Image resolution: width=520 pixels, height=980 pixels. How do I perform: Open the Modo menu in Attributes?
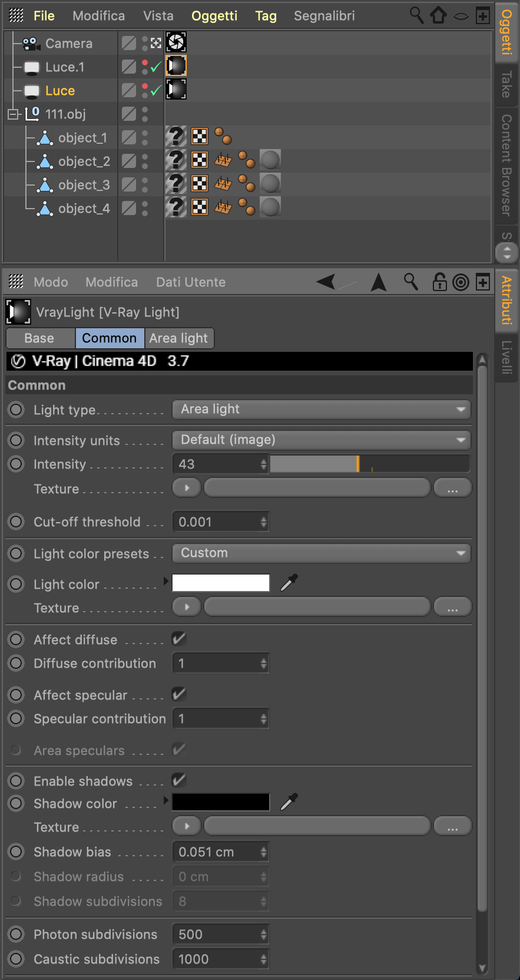tap(51, 282)
